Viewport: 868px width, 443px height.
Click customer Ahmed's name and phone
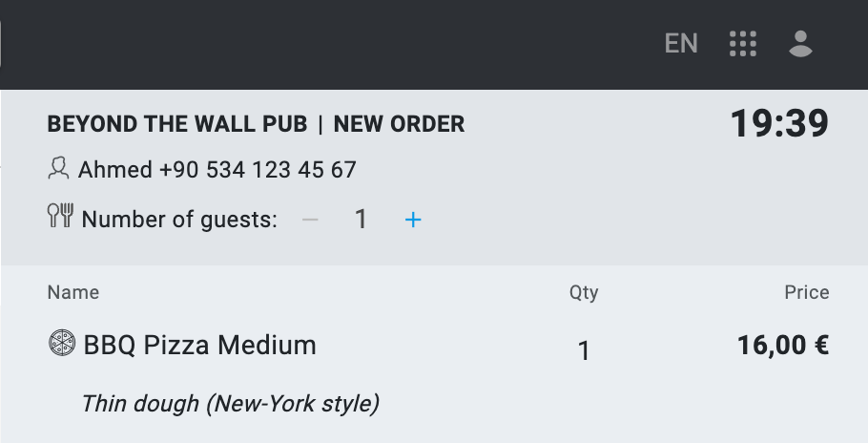click(x=217, y=170)
